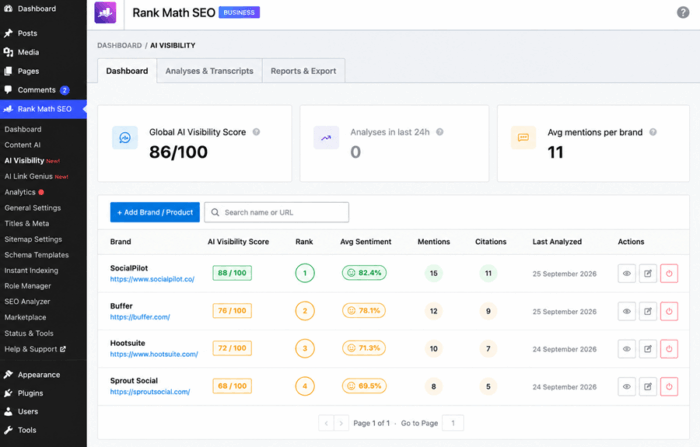Open hootsuite.com URL link
700x447 pixels.
click(154, 354)
